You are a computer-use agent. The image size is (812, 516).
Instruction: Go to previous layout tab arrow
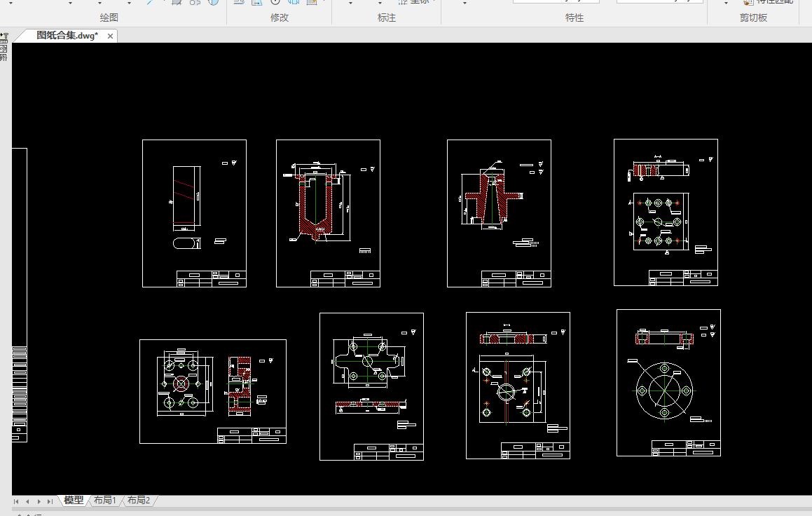27,501
